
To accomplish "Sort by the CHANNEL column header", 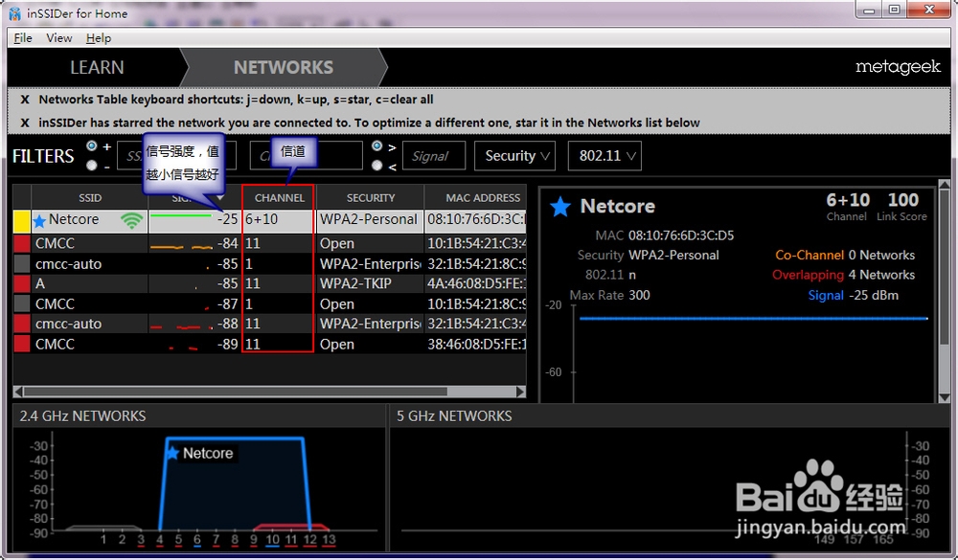I will (x=279, y=198).
